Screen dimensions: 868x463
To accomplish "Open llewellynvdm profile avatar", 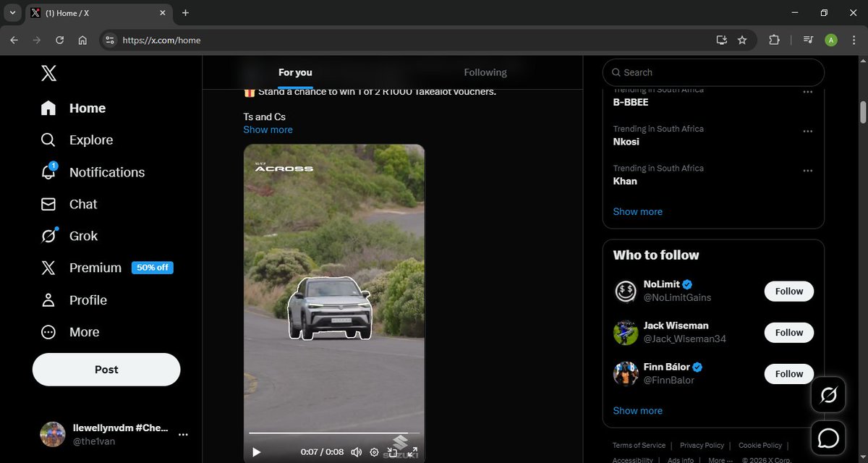I will click(52, 434).
